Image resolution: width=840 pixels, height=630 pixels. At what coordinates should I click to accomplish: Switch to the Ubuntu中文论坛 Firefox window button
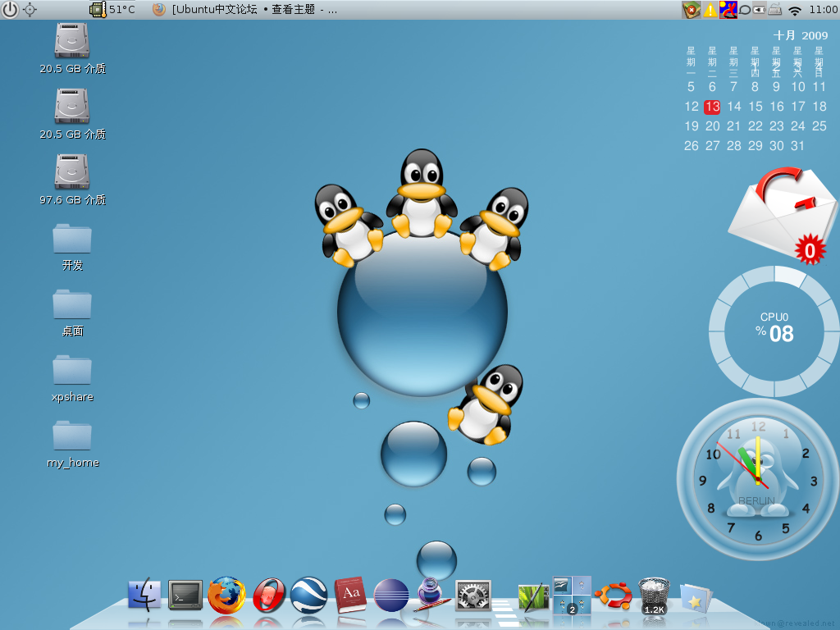(244, 10)
